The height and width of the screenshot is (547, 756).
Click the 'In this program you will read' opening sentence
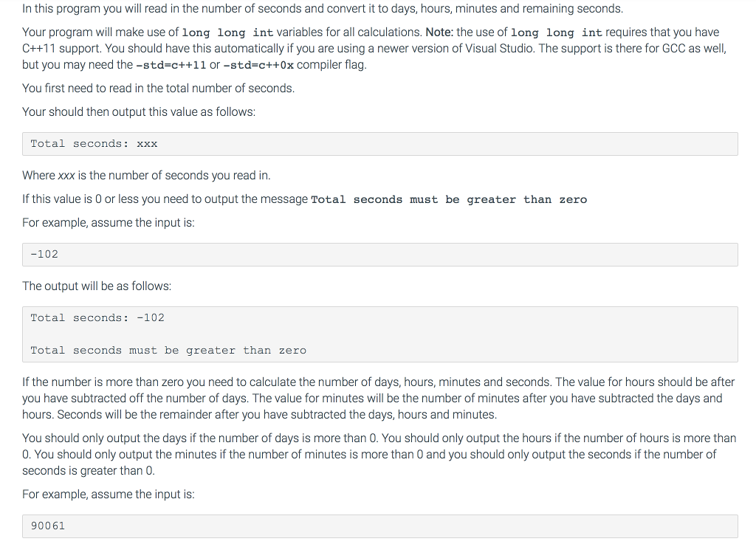point(323,9)
